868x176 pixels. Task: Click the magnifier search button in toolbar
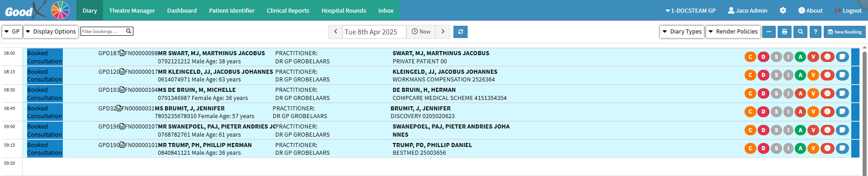click(800, 32)
